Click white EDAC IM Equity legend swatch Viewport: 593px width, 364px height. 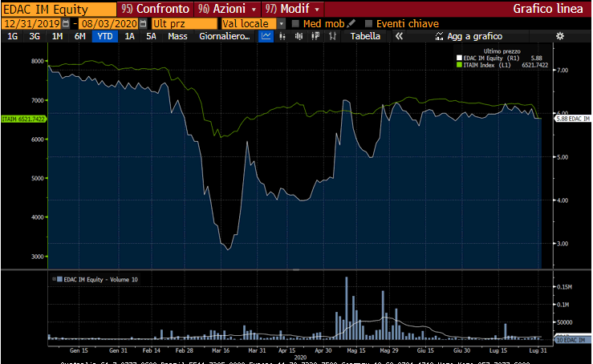pyautogui.click(x=458, y=58)
